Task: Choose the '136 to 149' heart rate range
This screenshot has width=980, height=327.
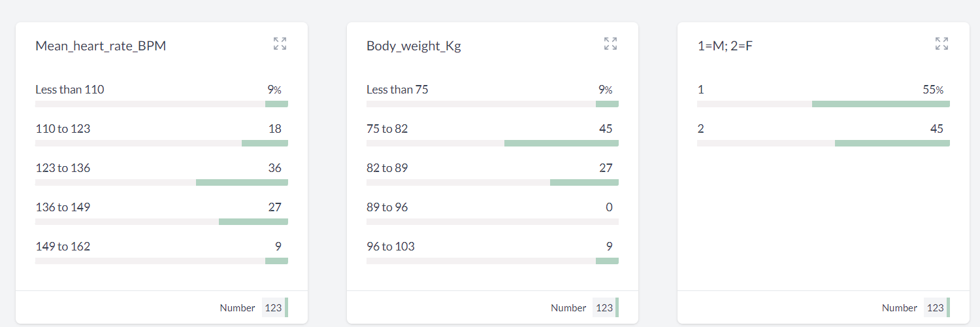Action: pos(161,213)
